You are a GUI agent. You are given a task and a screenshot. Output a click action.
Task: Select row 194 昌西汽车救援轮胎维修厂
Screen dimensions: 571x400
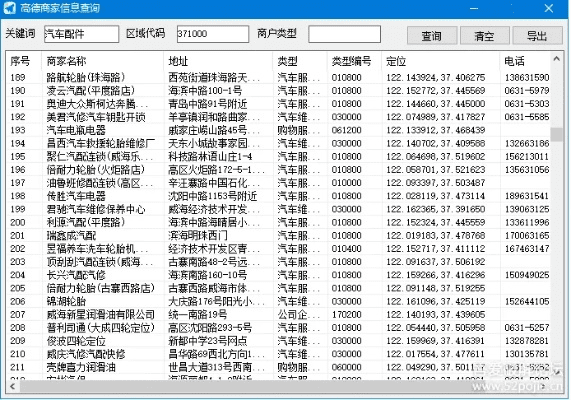click(x=279, y=143)
